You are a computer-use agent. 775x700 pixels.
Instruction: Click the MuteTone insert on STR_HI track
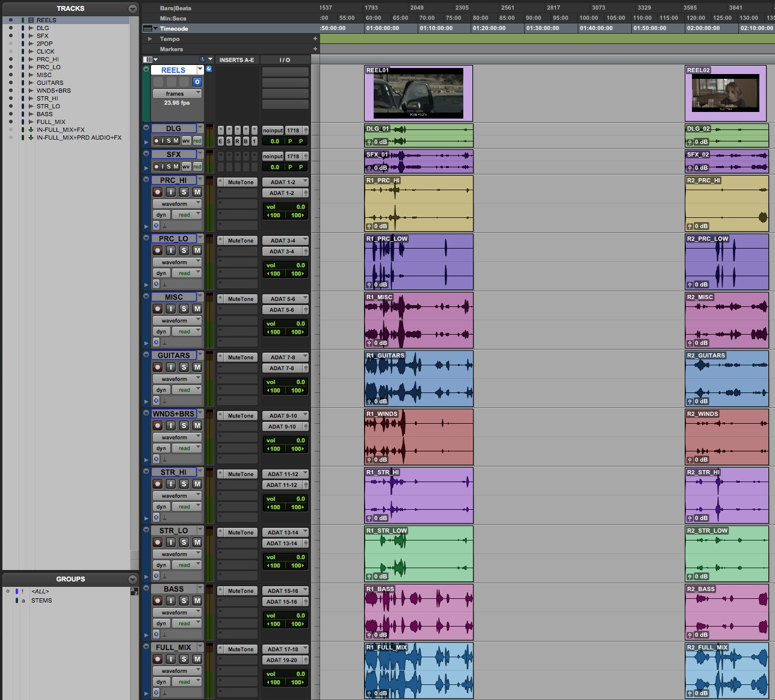[240, 474]
